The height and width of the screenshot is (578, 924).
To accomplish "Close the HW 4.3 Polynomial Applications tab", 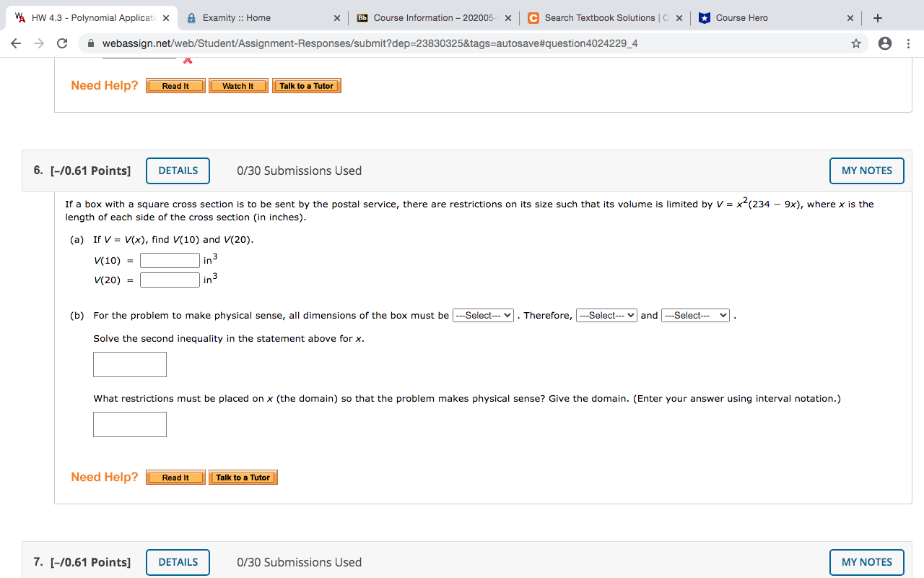I will pos(166,18).
